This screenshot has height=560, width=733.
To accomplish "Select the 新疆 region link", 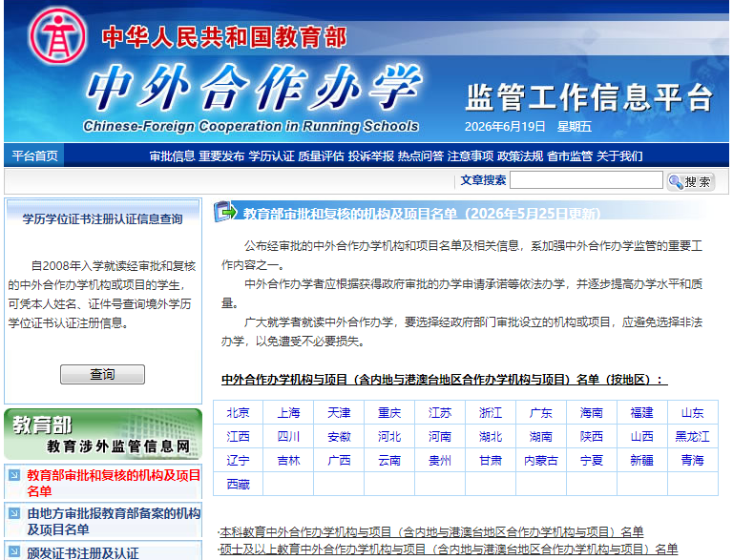I will [x=641, y=461].
